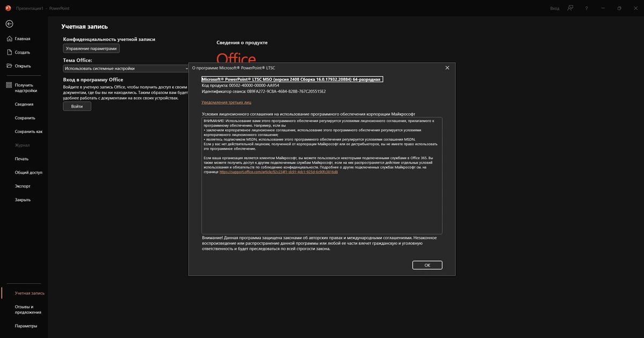This screenshot has height=338, width=644.
Task: Click the Сведения о продукте heading
Action: point(242,42)
